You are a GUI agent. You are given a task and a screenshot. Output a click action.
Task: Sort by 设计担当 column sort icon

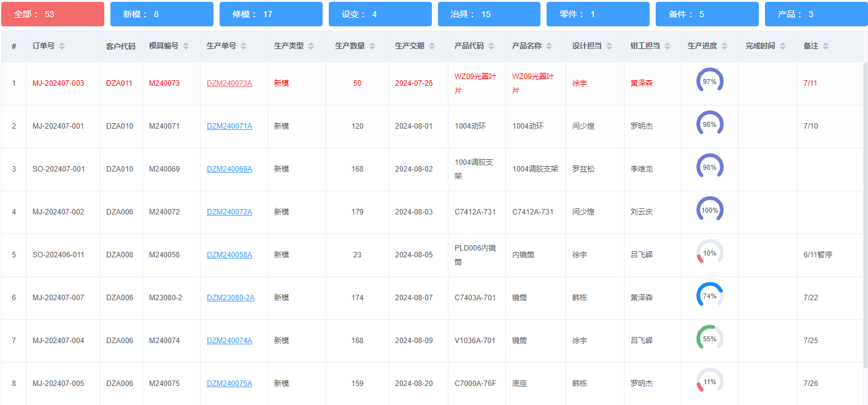point(609,47)
